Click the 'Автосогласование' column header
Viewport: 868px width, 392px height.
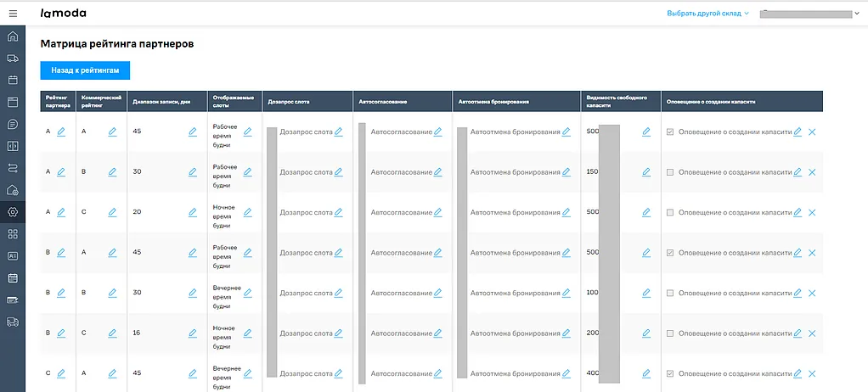[x=383, y=101]
